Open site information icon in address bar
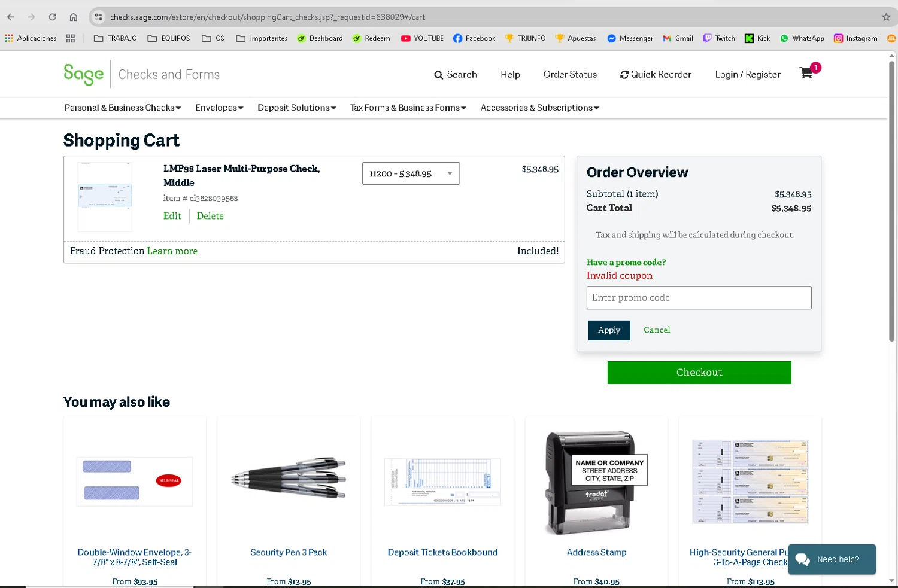 tap(99, 17)
